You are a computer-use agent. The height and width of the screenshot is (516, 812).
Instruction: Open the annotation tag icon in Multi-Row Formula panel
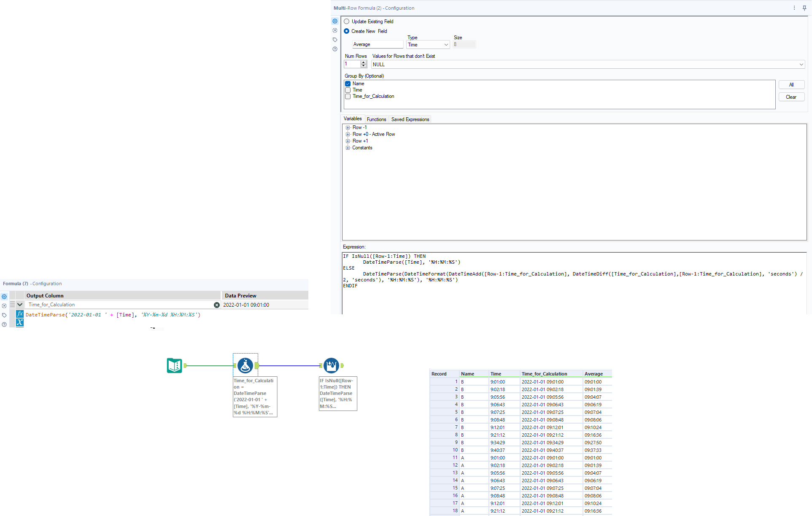point(335,40)
